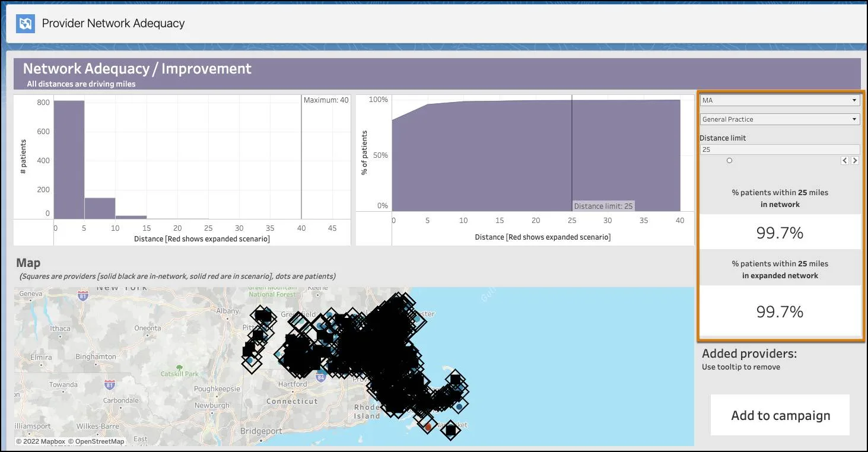The image size is (868, 452).
Task: Click the Poughkeepsie label on the map
Action: point(217,389)
